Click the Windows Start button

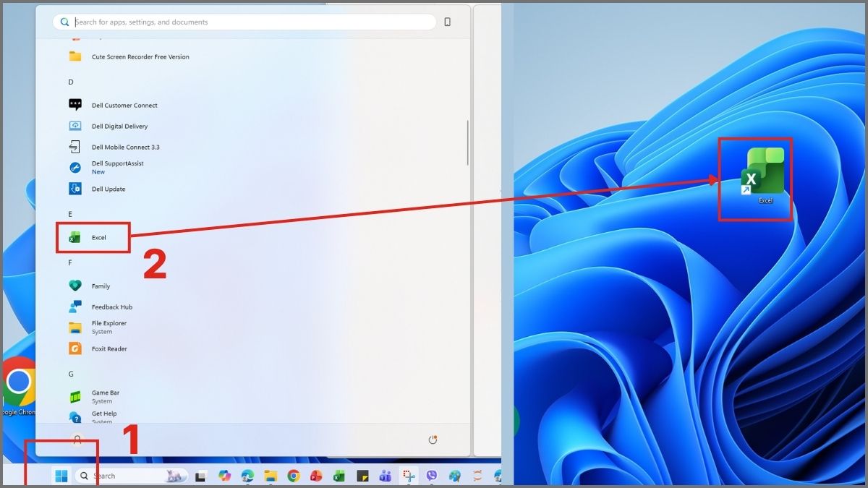pos(61,476)
